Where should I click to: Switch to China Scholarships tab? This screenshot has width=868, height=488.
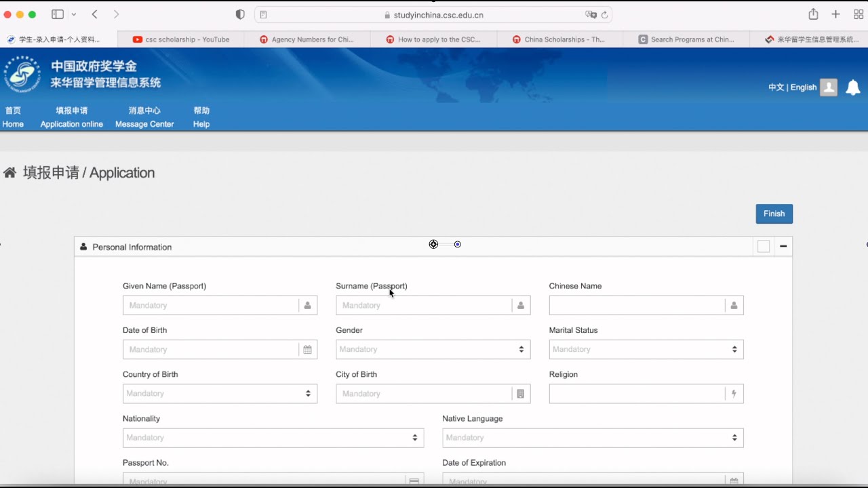[x=559, y=39]
